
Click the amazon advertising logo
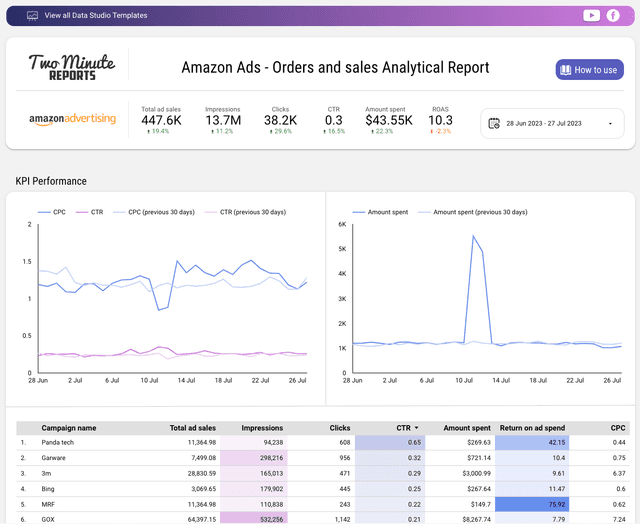tap(72, 119)
